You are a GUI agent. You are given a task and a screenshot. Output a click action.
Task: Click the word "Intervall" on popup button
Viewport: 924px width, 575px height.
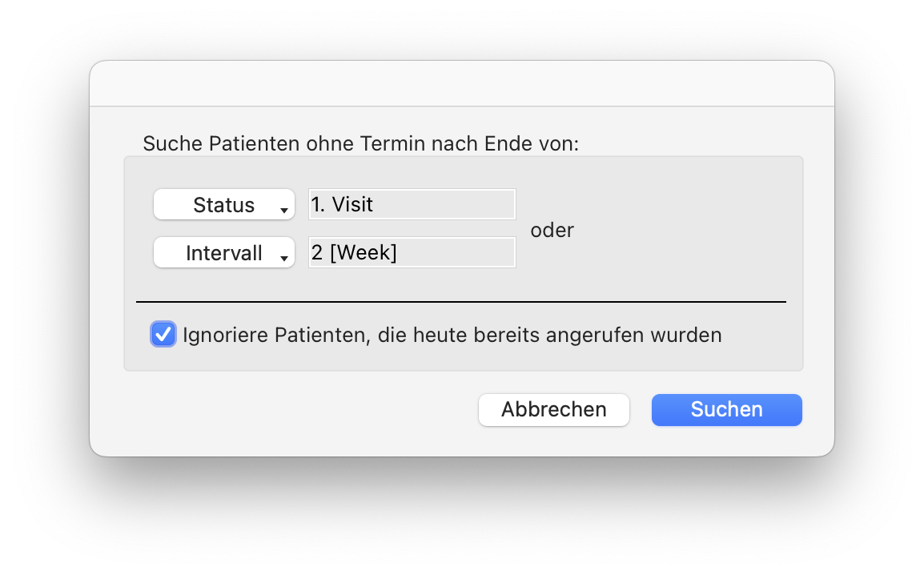(x=223, y=253)
